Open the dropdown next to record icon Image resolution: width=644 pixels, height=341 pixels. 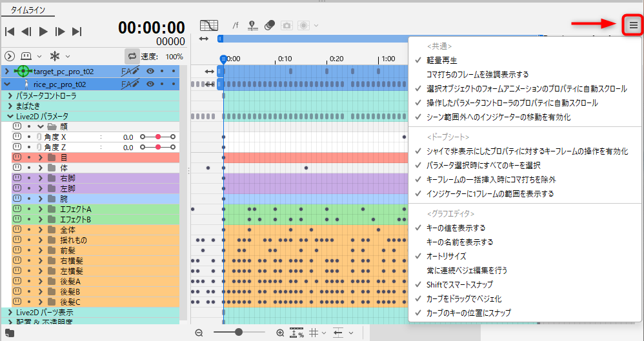tap(316, 25)
